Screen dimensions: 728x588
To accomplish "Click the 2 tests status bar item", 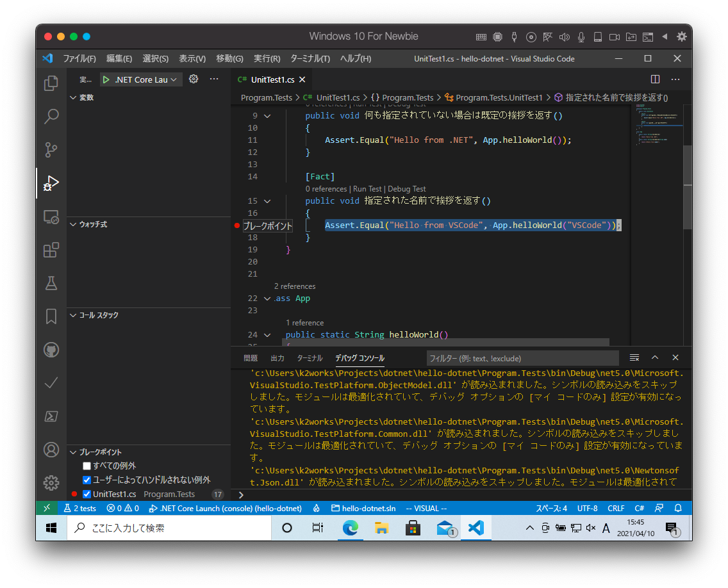I will [x=79, y=508].
